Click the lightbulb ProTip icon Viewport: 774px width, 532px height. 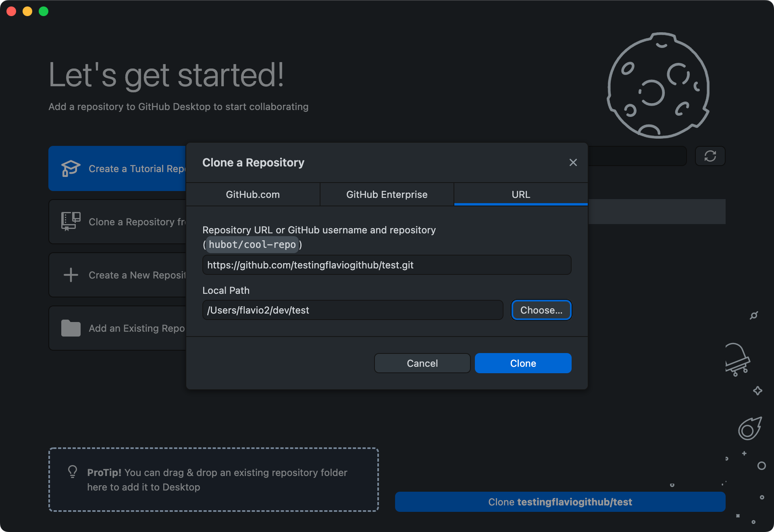click(73, 472)
